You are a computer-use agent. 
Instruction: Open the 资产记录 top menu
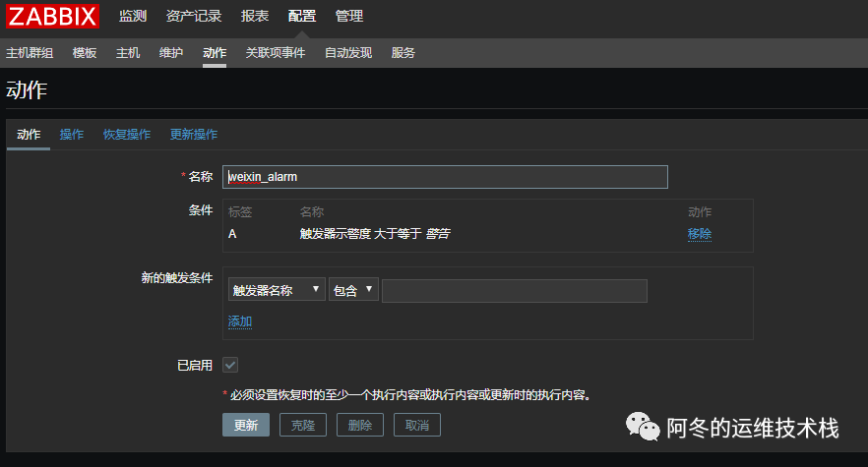[x=194, y=16]
